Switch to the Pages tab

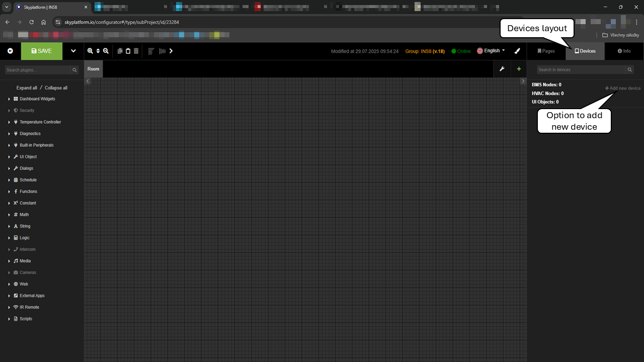click(546, 51)
